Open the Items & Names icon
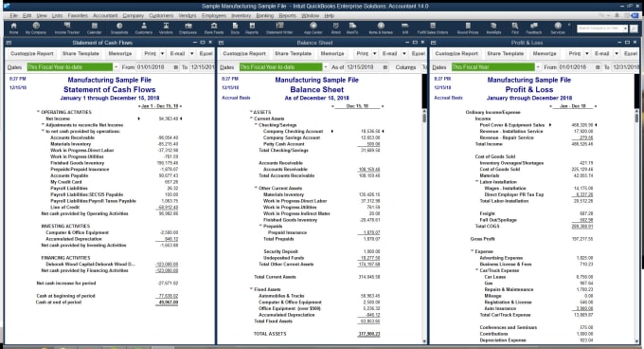Viewport: 644px width, 349px height. coord(381,28)
